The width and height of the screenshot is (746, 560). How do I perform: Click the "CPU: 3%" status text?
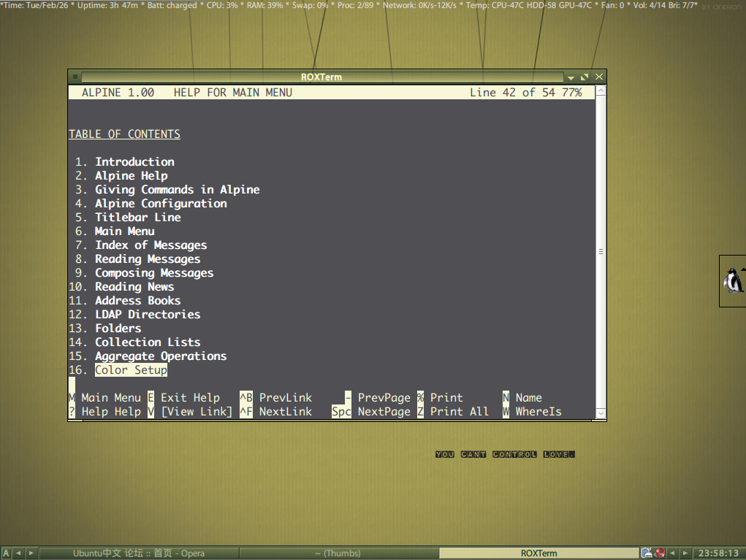tap(221, 5)
